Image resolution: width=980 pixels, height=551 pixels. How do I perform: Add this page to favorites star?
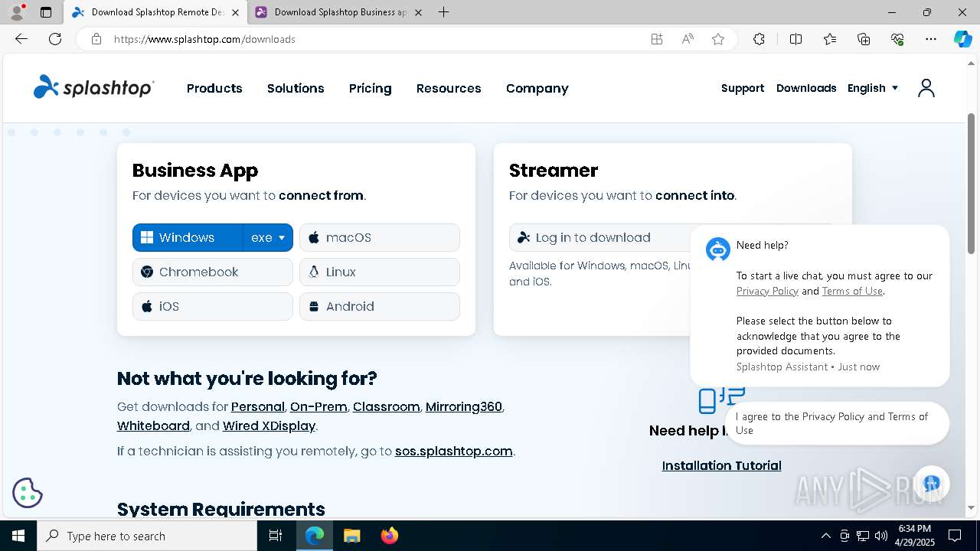point(718,39)
